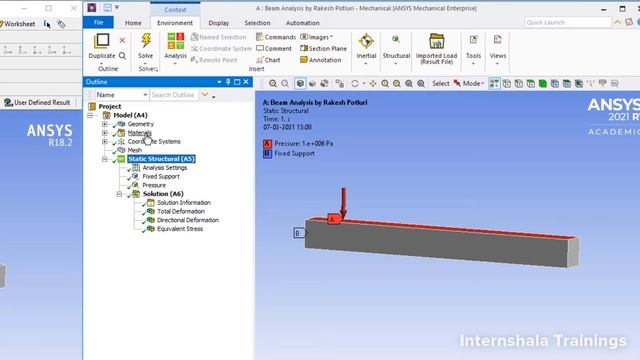
Task: Select the Fixed Support tree item
Action: [x=161, y=177]
